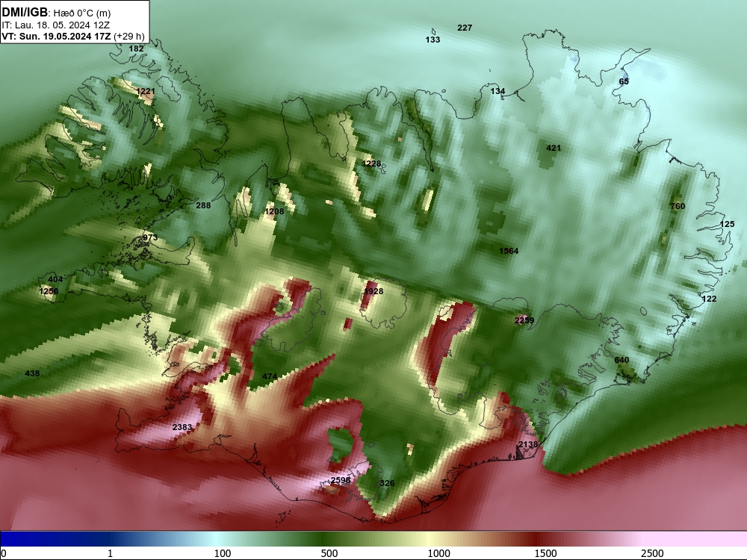The width and height of the screenshot is (747, 560).
Task: Click the 2259 value on the map
Action: tap(524, 321)
